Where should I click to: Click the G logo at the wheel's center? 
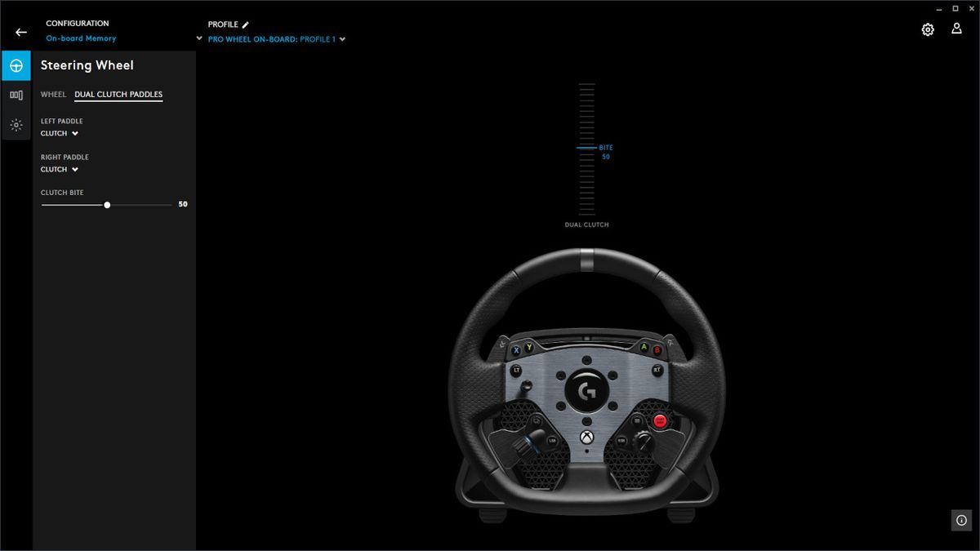pyautogui.click(x=586, y=390)
